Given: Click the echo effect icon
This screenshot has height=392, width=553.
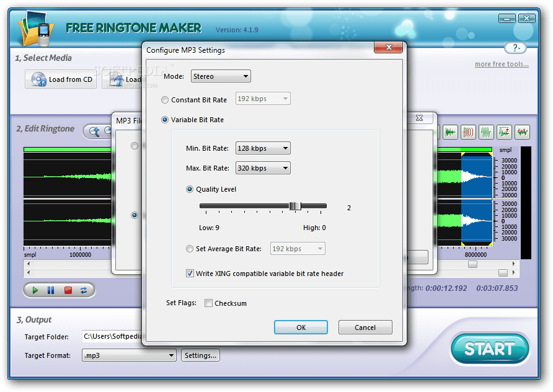Looking at the screenshot, I should (468, 132).
